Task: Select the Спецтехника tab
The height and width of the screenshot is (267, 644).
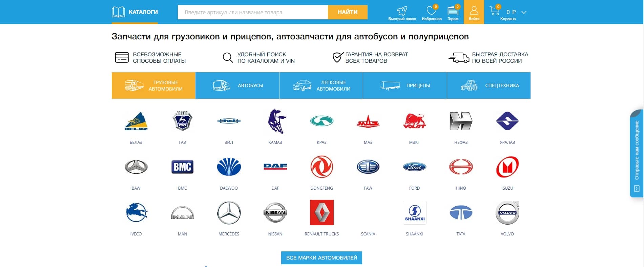Action: point(489,85)
